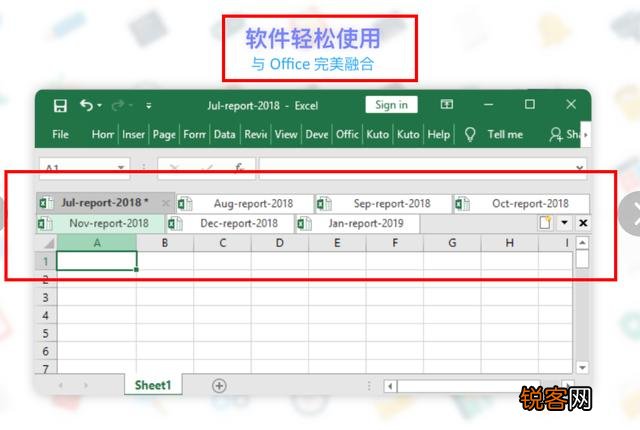Open the Undo history dropdown arrow
Screen dimensions: 640x430
(100, 106)
